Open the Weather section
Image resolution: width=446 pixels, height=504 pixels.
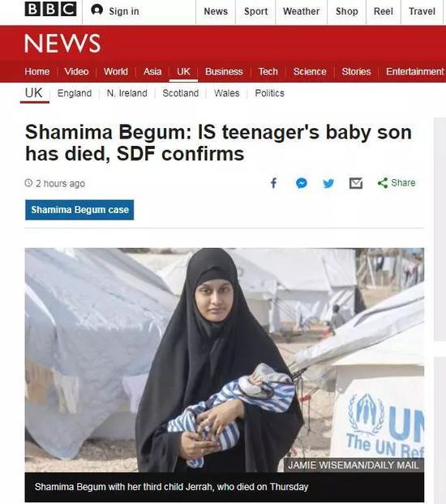coord(301,11)
